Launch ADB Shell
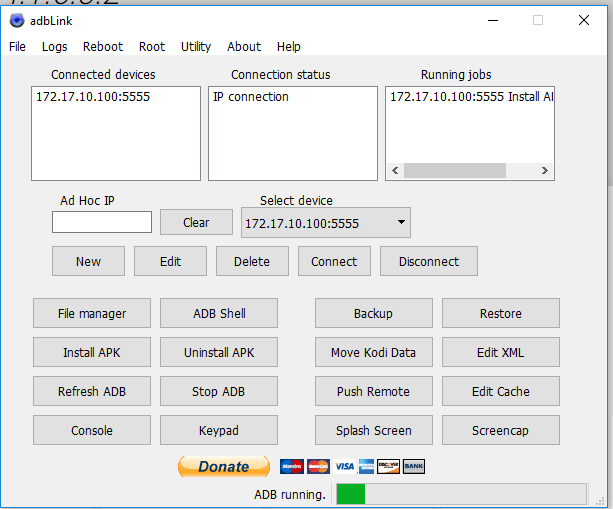This screenshot has width=613, height=509. [x=219, y=313]
